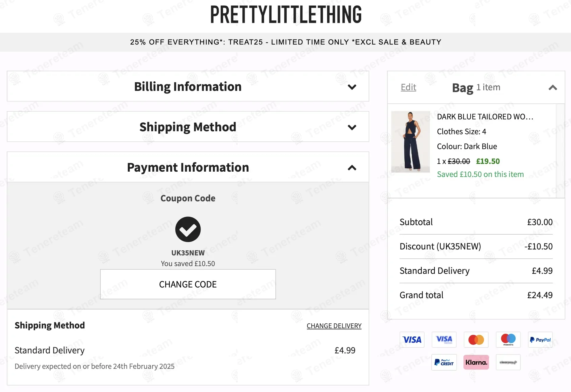
Task: Click the Edit bag link
Action: [408, 87]
